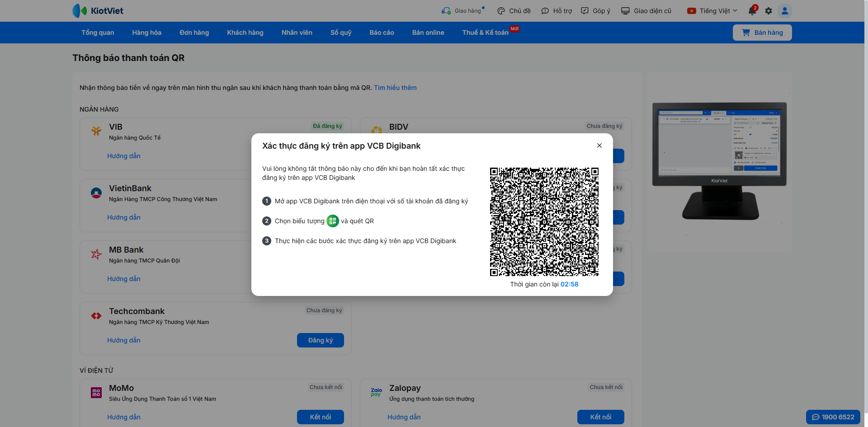Open Hướng dẫn for Techcombank
The width and height of the screenshot is (868, 427).
[x=124, y=340]
